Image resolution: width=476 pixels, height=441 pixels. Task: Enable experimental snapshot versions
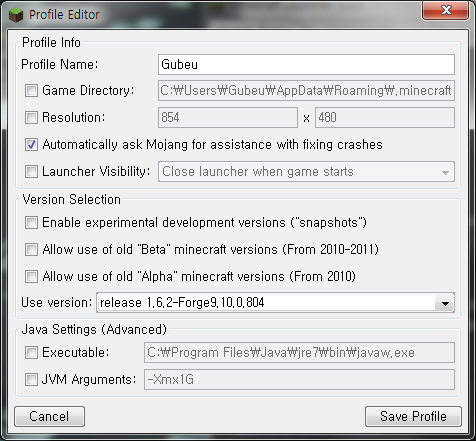31,222
